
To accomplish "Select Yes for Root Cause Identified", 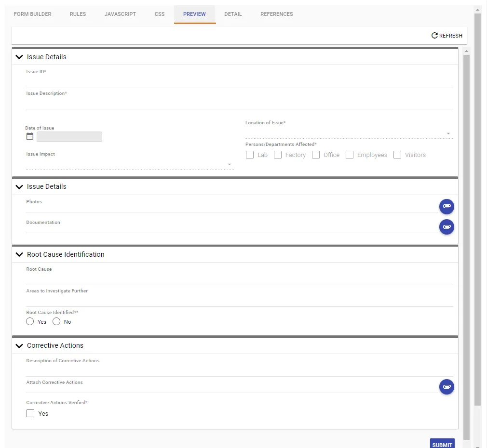I will (30, 322).
